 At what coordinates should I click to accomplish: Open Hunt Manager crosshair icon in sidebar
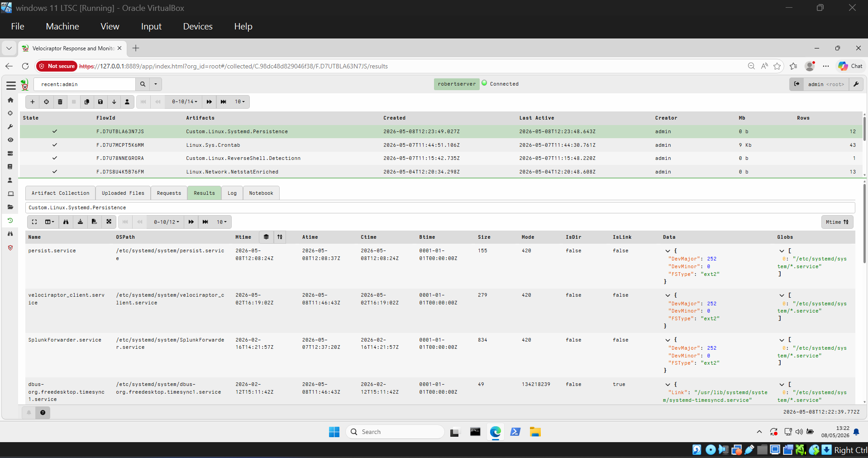pos(10,113)
